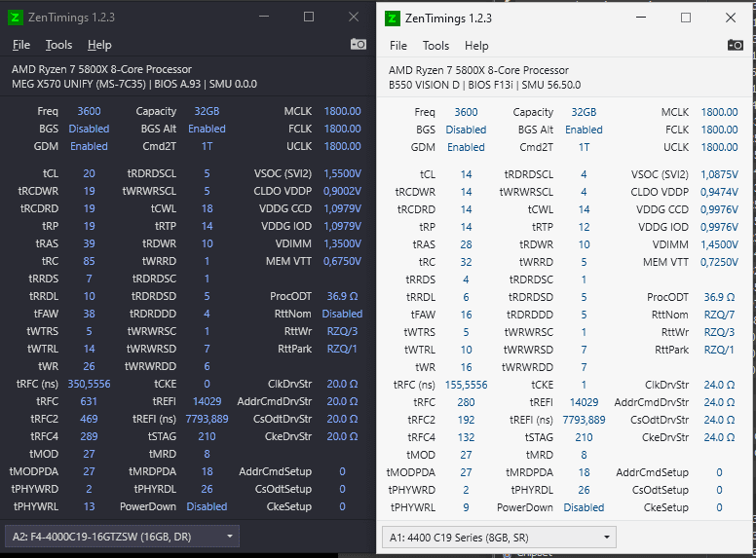
Task: Open Tools menu in dark ZenTimings window
Action: [58, 45]
